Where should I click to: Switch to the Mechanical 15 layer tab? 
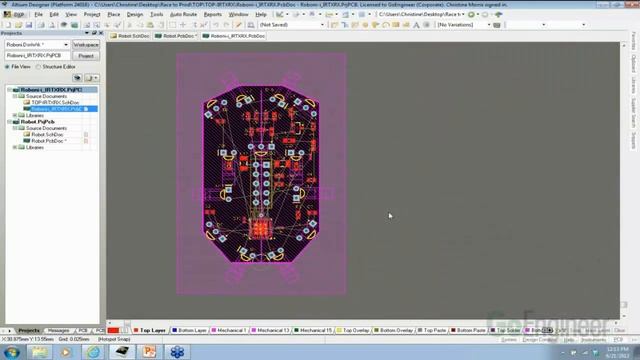click(313, 330)
